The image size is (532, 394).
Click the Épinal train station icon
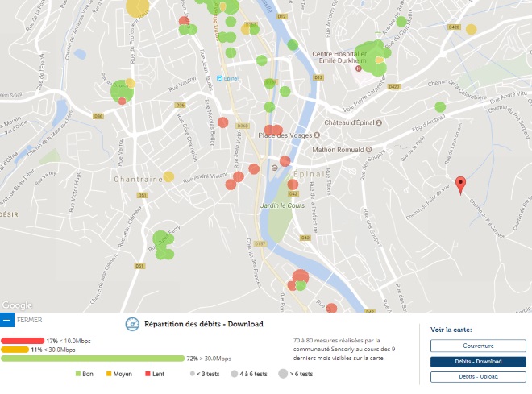tap(220, 78)
